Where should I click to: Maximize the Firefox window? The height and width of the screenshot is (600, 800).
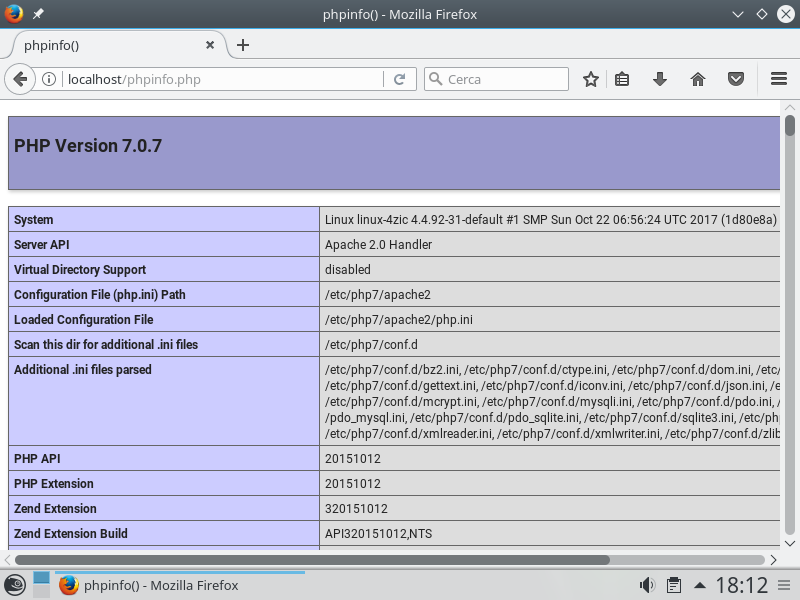tap(762, 14)
